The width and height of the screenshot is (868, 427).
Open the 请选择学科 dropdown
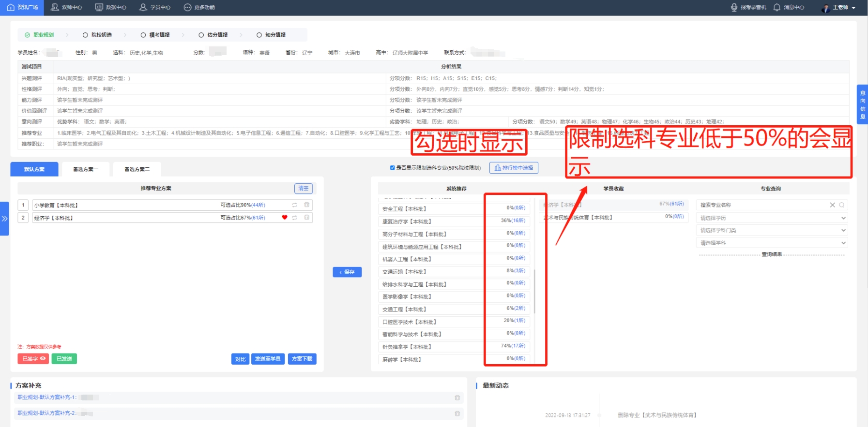[772, 243]
